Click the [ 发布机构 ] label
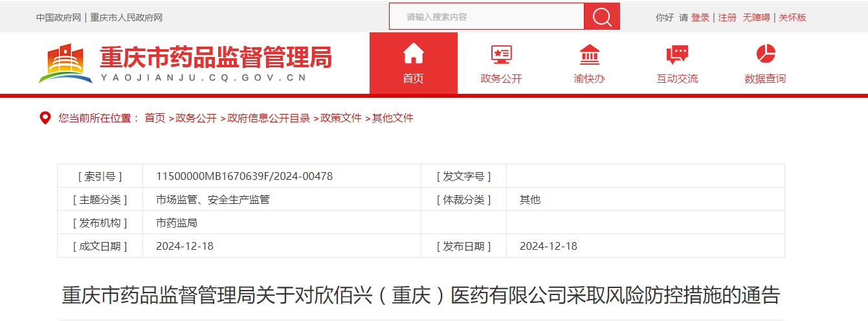Viewport: 868px width, 321px height. click(100, 223)
